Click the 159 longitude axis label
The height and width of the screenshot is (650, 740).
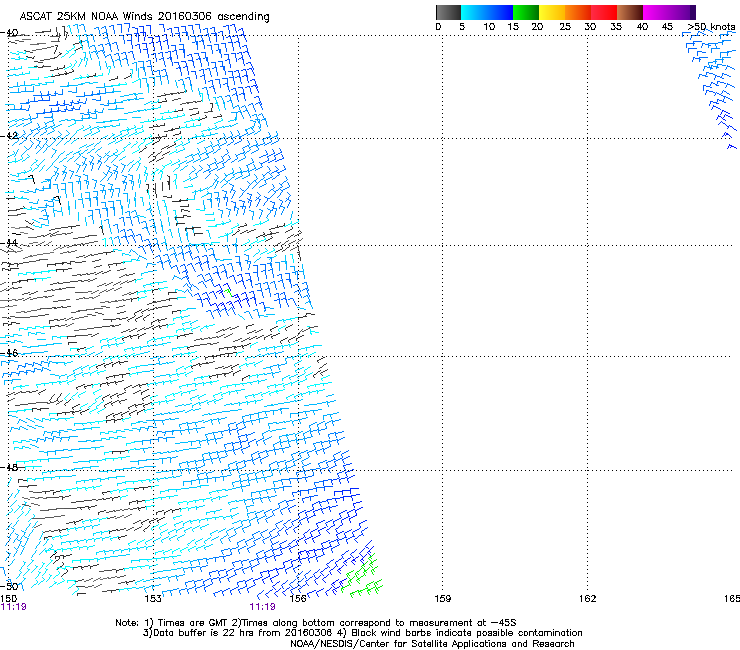(443, 599)
